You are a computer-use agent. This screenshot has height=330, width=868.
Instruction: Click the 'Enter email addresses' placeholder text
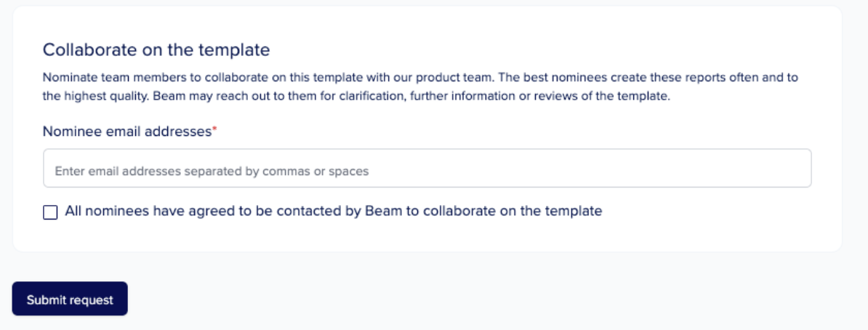tap(211, 172)
